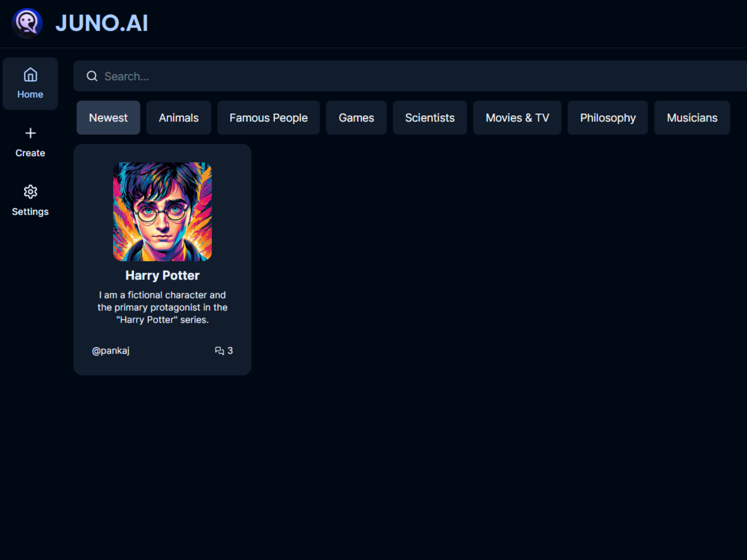Show the Scientists category
The height and width of the screenshot is (560, 747).
click(x=430, y=118)
